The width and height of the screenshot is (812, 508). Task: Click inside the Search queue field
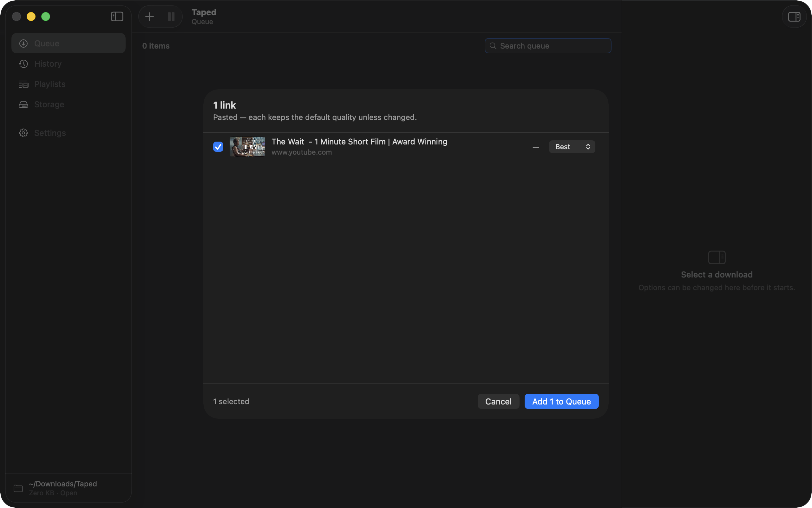547,46
